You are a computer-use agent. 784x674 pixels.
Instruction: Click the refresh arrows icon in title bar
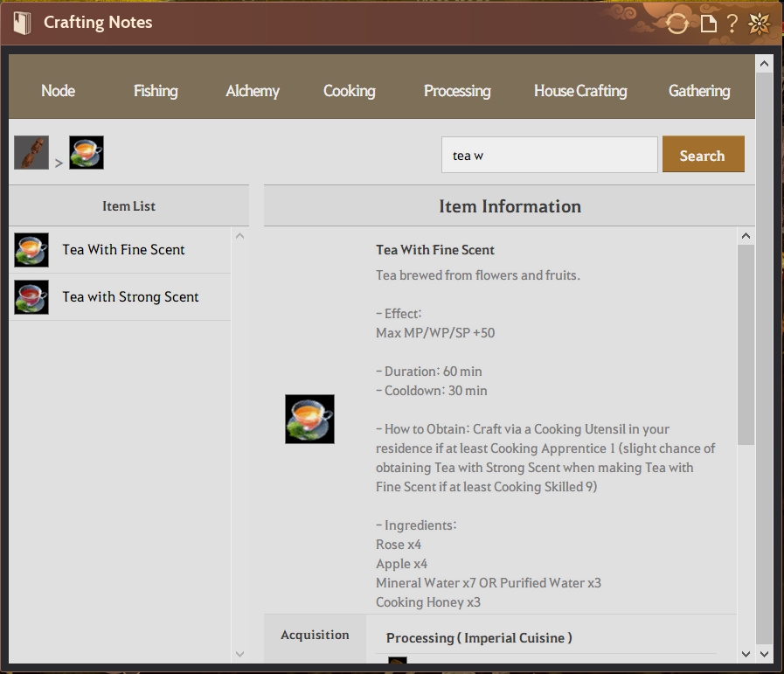[677, 23]
